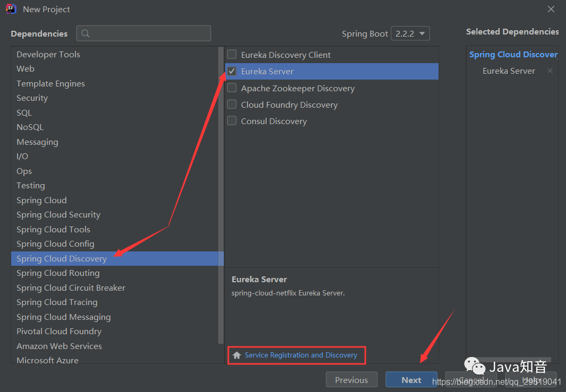Click the category list vertical scrollbar

221,195
